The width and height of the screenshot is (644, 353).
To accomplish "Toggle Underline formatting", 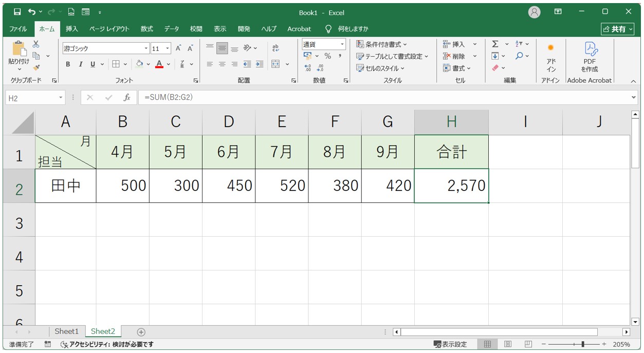I will point(93,64).
